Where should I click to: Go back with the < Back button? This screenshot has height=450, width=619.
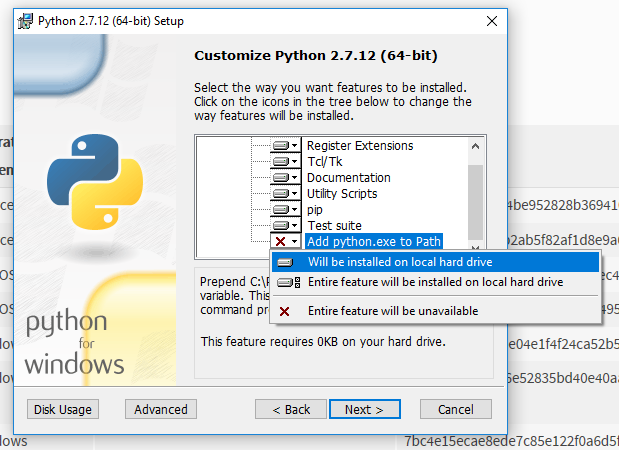pos(291,409)
